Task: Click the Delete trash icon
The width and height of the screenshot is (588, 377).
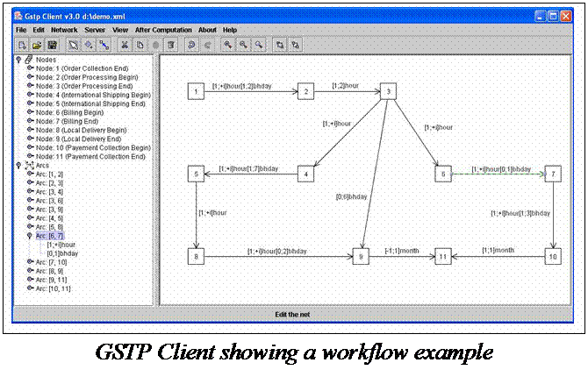Action: click(x=170, y=44)
